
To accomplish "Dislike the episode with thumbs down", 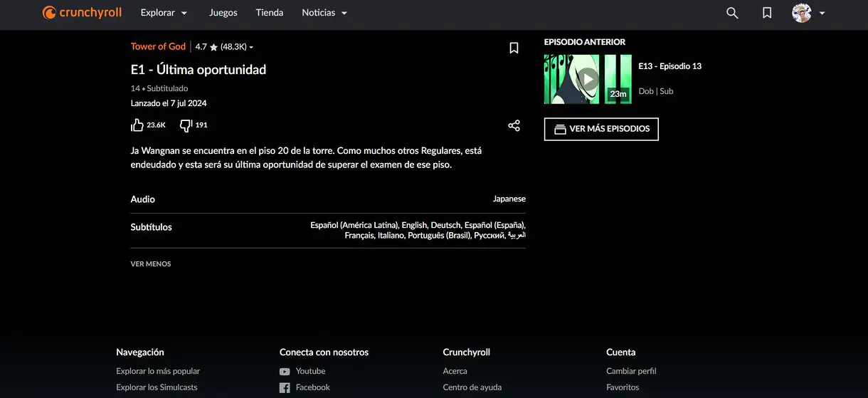I will coord(186,125).
